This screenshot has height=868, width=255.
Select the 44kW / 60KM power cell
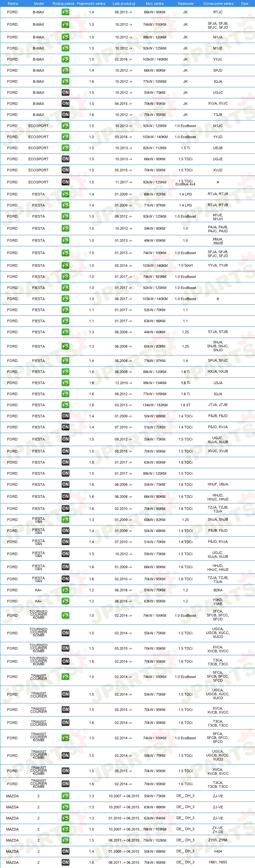(x=155, y=332)
